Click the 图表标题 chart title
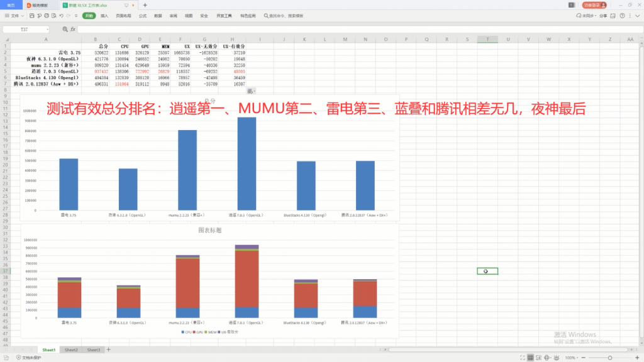The height and width of the screenshot is (362, 644). (x=210, y=230)
